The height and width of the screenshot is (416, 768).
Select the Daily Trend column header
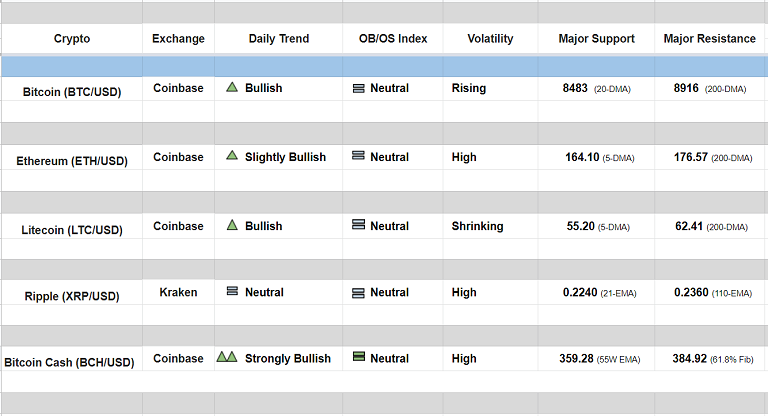click(279, 39)
